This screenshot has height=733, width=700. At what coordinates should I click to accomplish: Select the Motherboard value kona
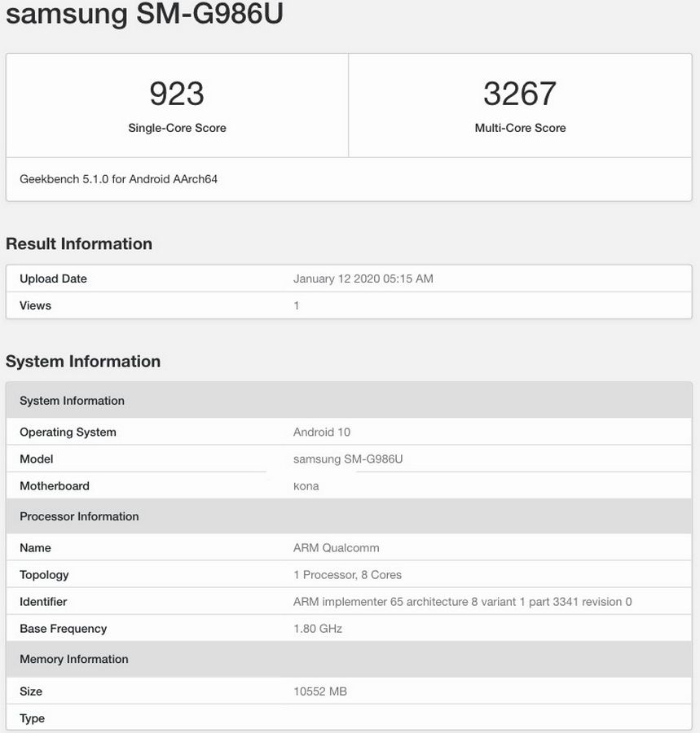[x=306, y=485]
